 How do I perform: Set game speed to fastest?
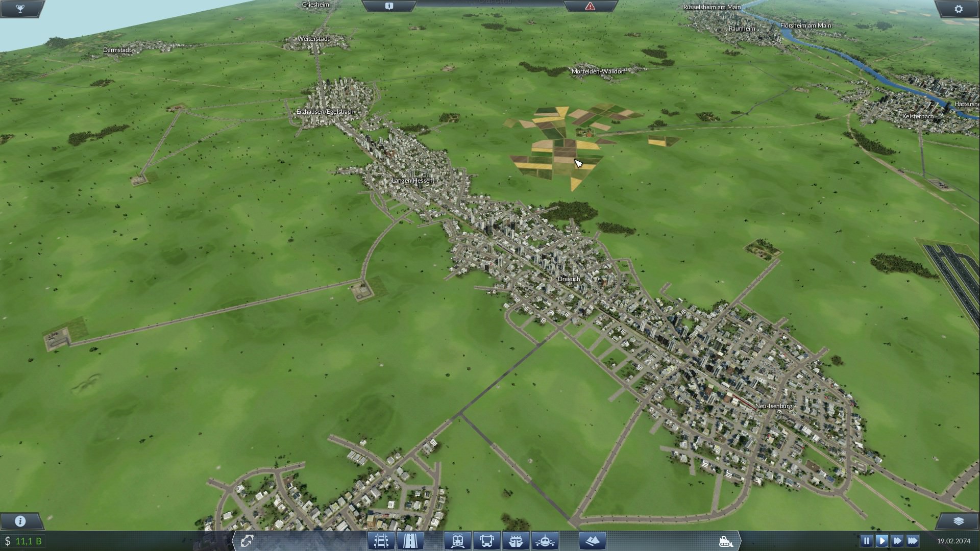913,541
